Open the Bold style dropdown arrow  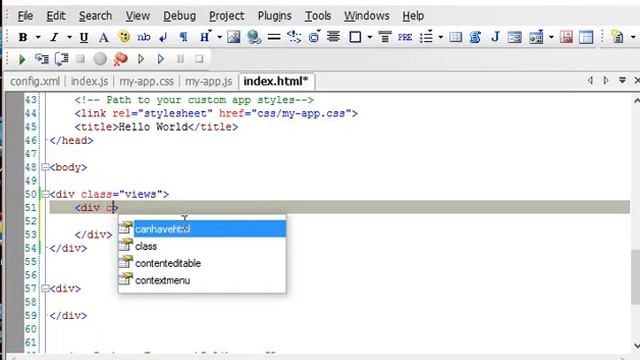pos(38,37)
